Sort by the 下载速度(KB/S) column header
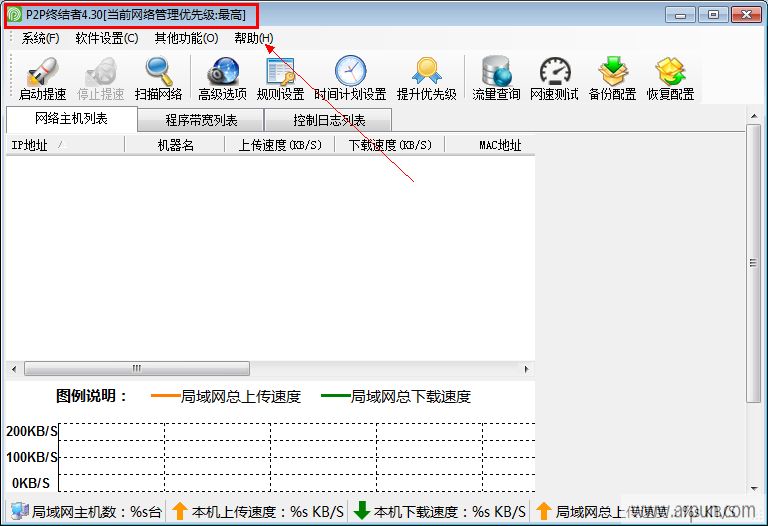768x526 pixels. 390,145
